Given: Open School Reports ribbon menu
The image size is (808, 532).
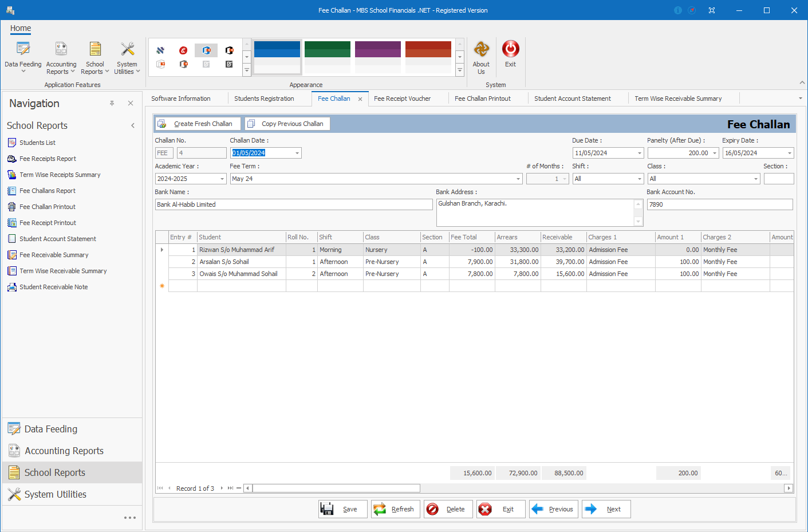Looking at the screenshot, I should pos(94,57).
